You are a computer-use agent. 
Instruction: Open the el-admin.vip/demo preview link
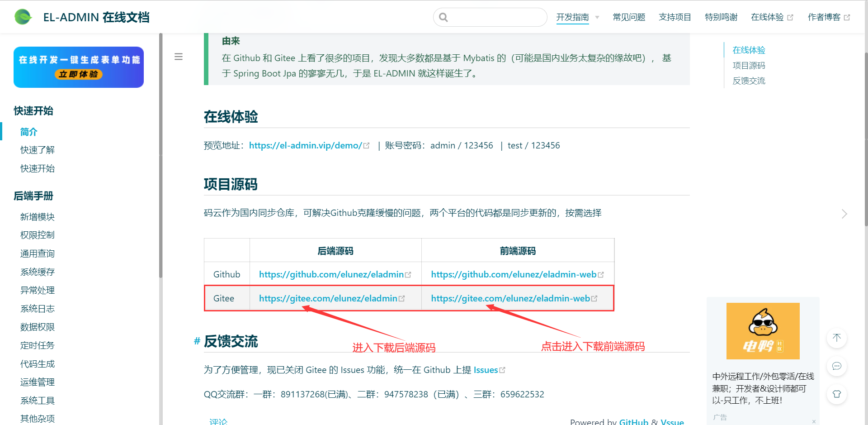[x=304, y=145]
